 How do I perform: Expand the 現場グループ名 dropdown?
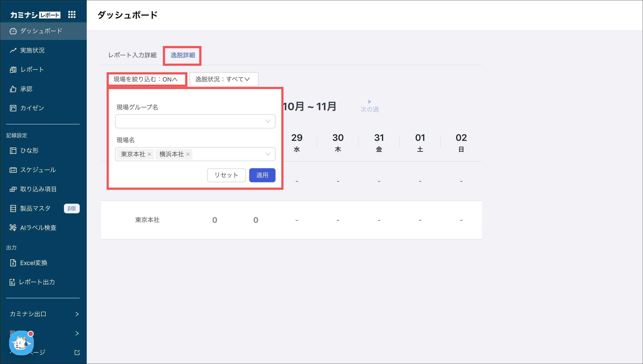[x=195, y=121]
